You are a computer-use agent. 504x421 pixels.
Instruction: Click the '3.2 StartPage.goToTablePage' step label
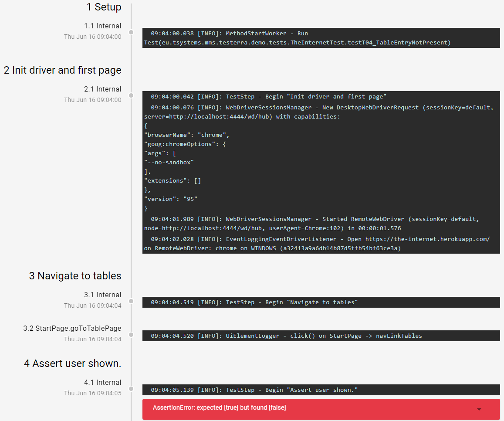72,328
